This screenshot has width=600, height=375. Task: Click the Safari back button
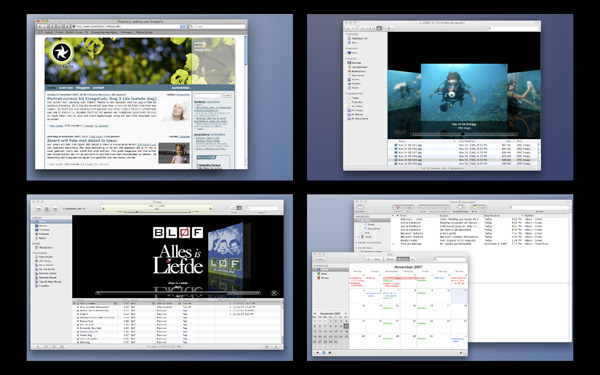point(40,26)
